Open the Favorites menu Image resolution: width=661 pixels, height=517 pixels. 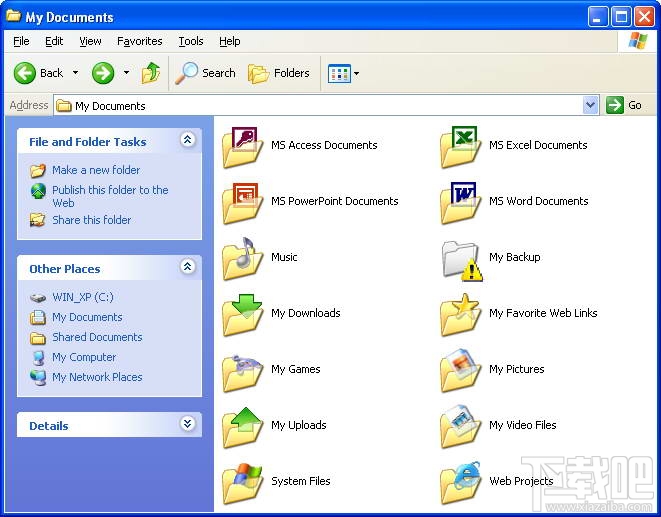pyautogui.click(x=139, y=41)
